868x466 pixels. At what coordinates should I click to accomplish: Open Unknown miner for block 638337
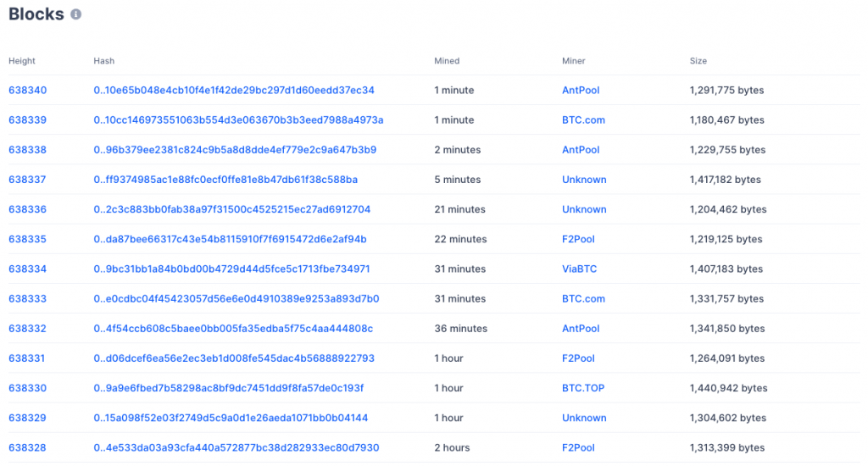(x=584, y=180)
